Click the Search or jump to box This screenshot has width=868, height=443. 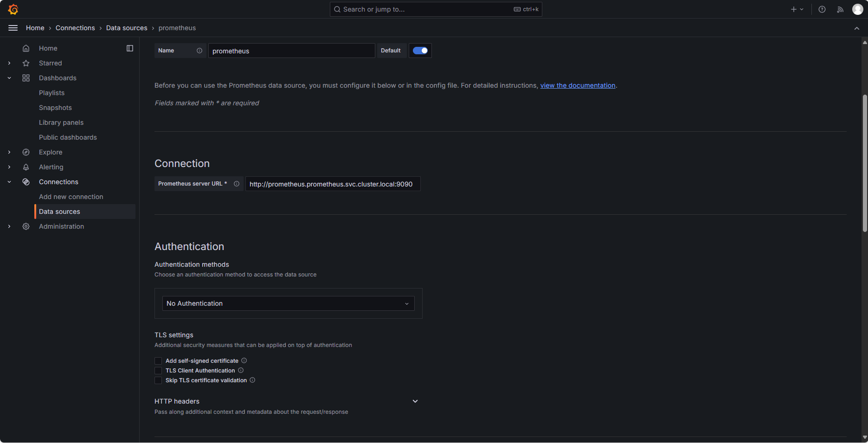click(436, 9)
